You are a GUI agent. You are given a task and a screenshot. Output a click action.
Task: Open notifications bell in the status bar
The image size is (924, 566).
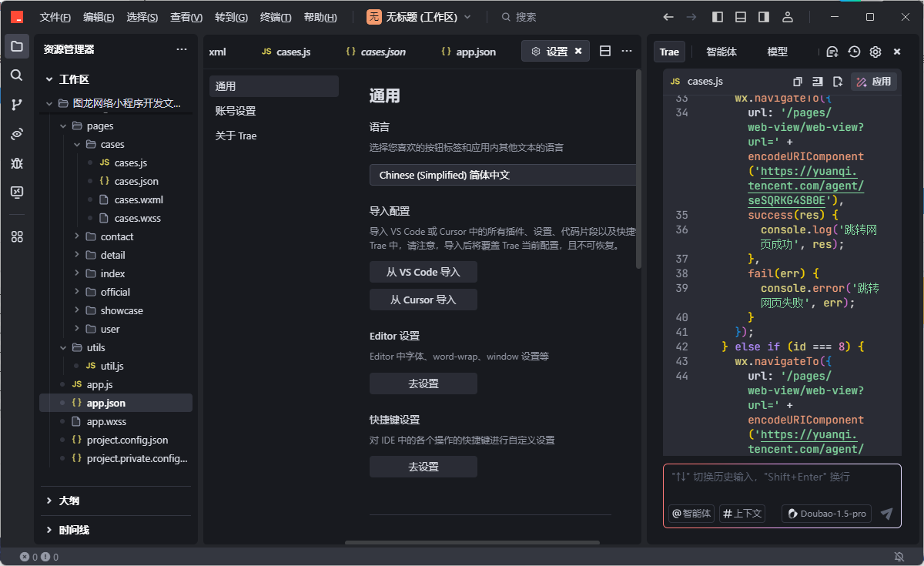click(899, 557)
